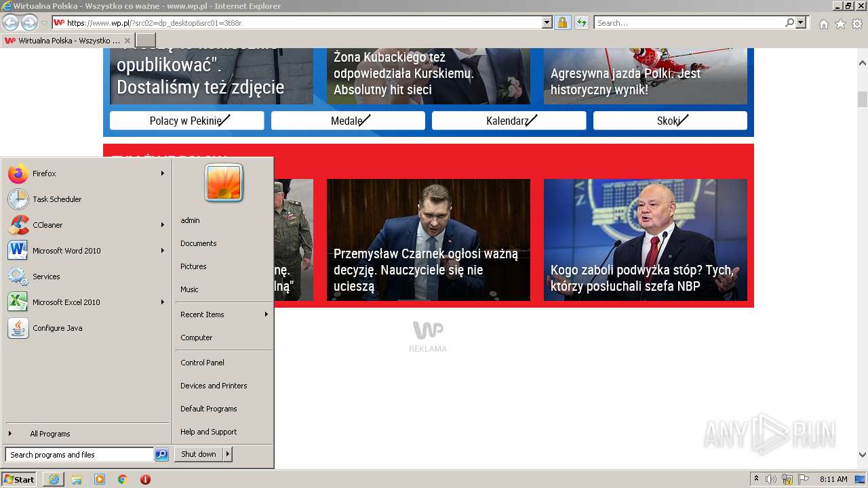Click the user account picture

coord(224,183)
